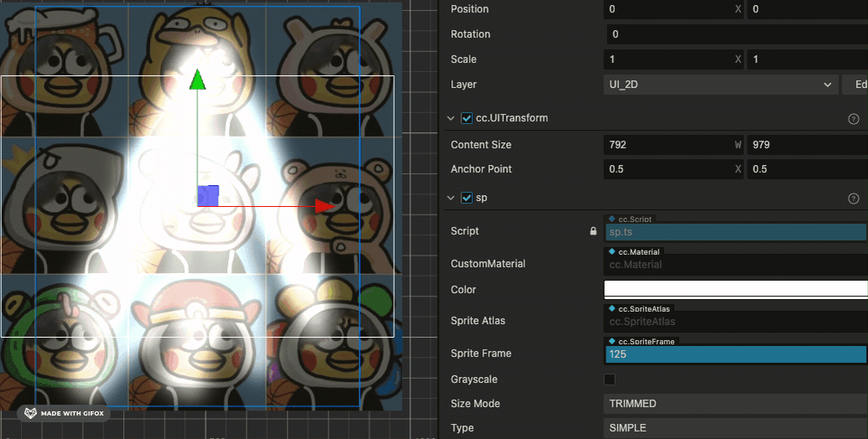Open the Layer dropdown showing UI_2D

point(720,85)
